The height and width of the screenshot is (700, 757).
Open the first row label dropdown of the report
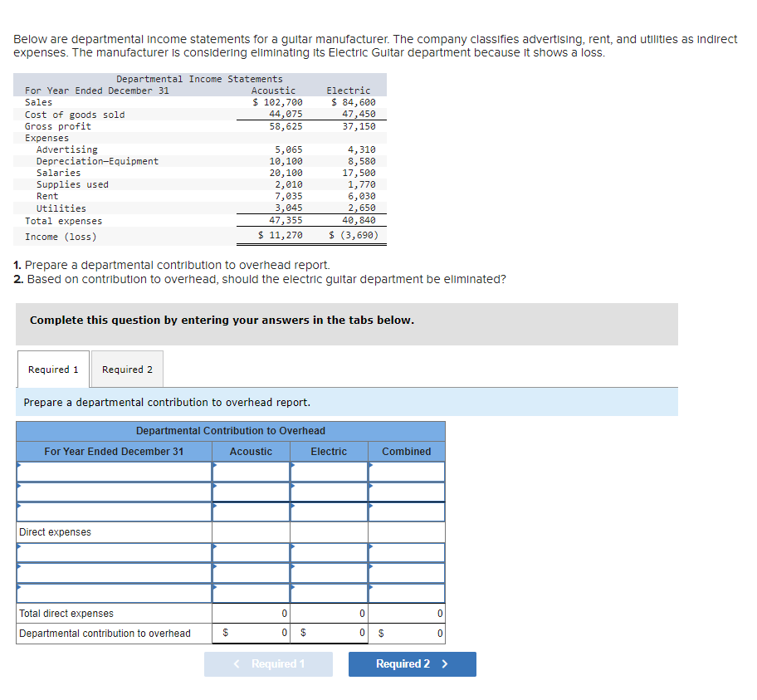pyautogui.click(x=114, y=471)
